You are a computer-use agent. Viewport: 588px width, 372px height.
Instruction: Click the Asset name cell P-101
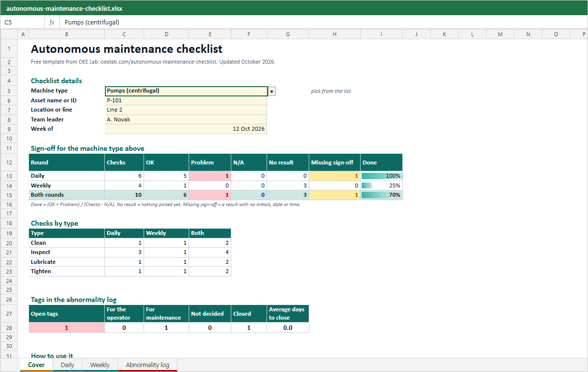[x=186, y=100]
